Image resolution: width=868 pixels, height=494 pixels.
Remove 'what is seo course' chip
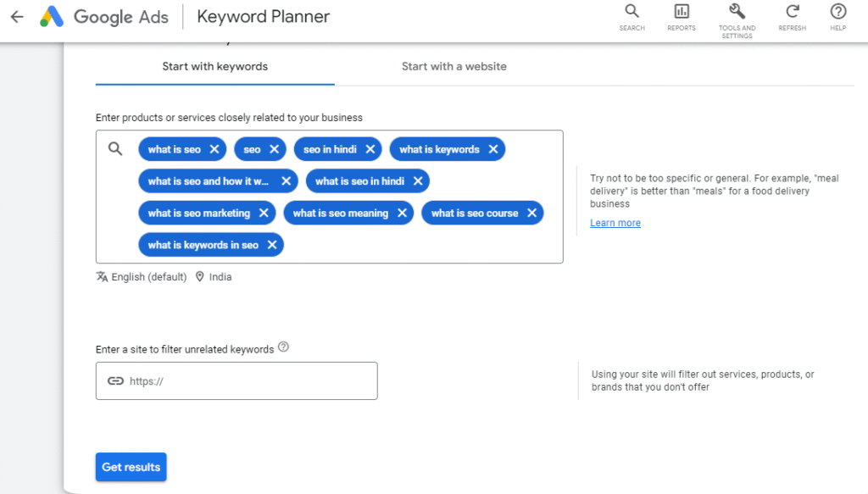pos(531,213)
